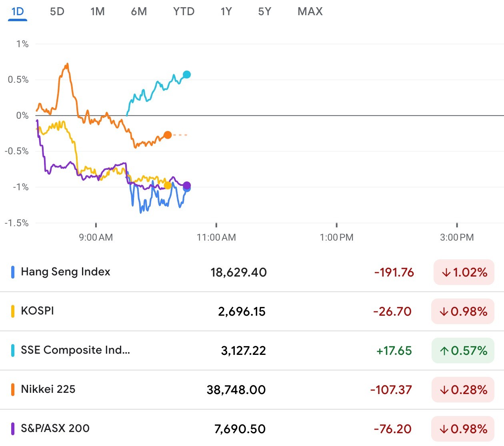Click the -1.5% y-axis label
This screenshot has height=446, width=504.
[x=17, y=223]
